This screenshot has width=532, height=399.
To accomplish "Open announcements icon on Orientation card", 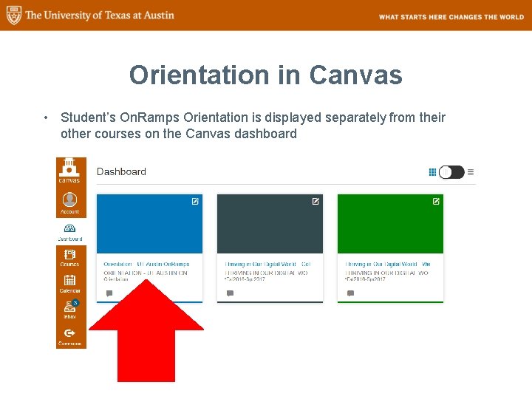I will [x=109, y=293].
